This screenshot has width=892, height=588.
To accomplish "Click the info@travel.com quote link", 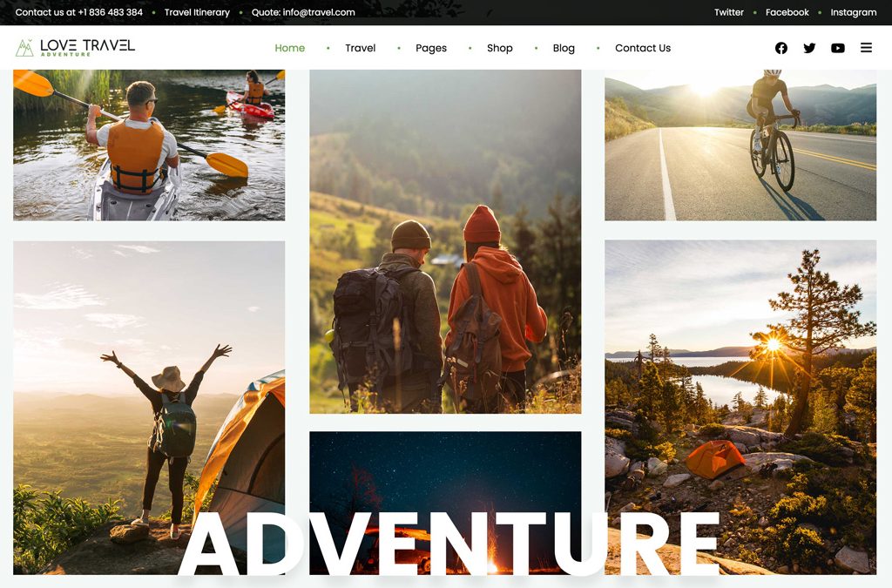I will (303, 12).
